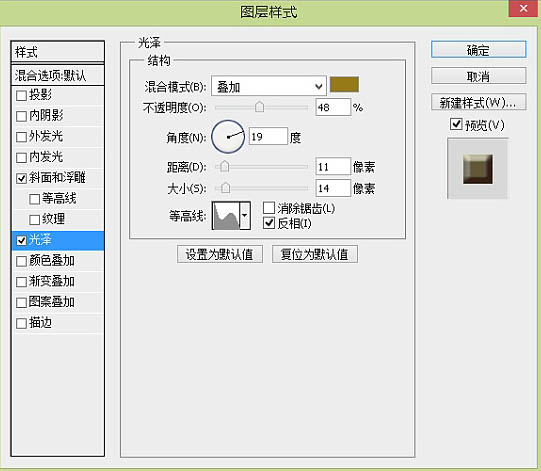This screenshot has width=541, height=471.
Task: Click the distance value field showing 11
Action: [333, 167]
